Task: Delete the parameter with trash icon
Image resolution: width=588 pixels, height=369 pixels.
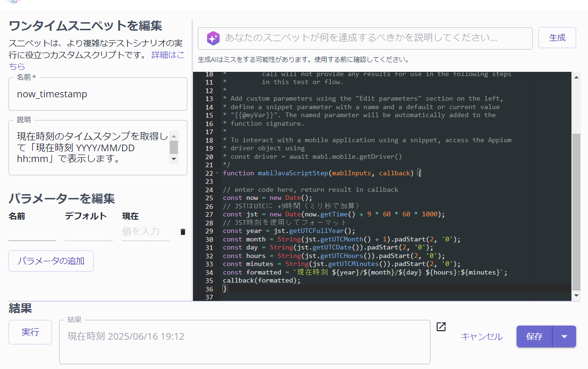Action: (183, 232)
